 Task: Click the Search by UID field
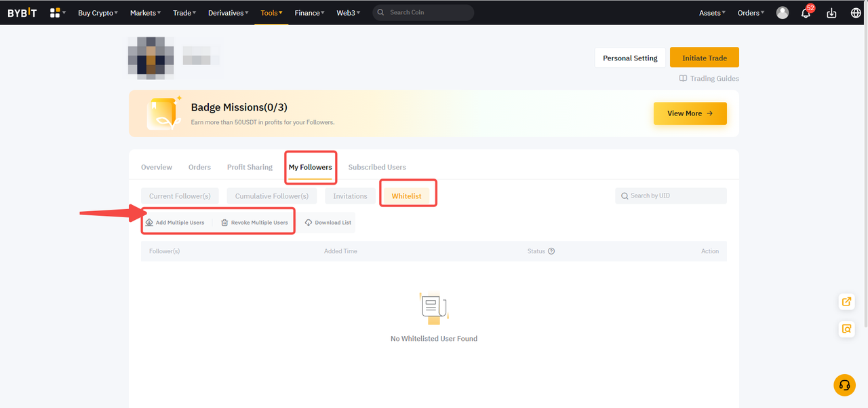coord(671,196)
